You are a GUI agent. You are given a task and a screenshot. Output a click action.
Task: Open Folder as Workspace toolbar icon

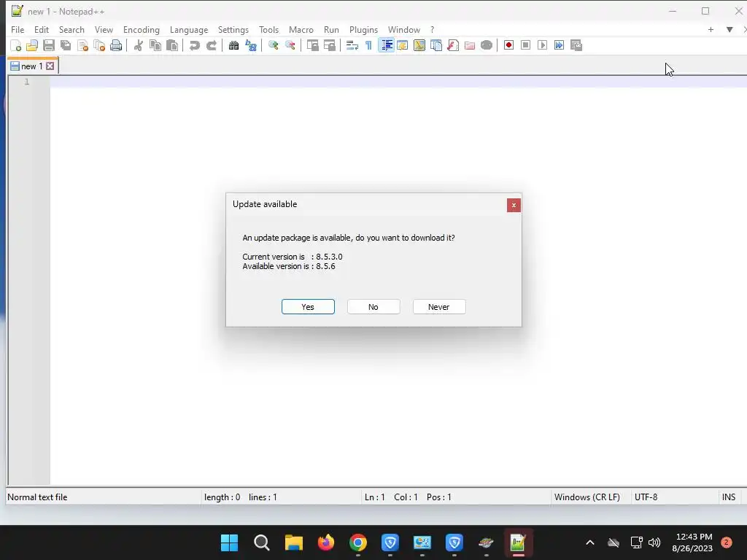(470, 45)
